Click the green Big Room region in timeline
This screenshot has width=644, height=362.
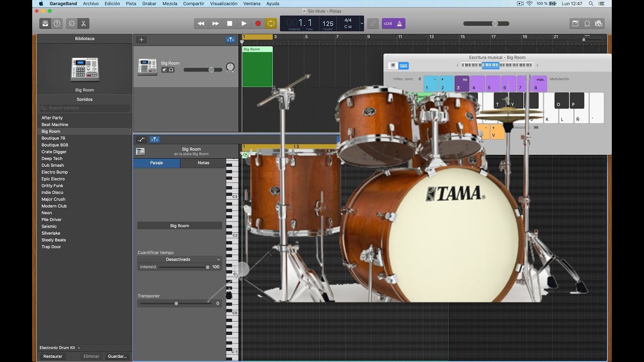257,66
